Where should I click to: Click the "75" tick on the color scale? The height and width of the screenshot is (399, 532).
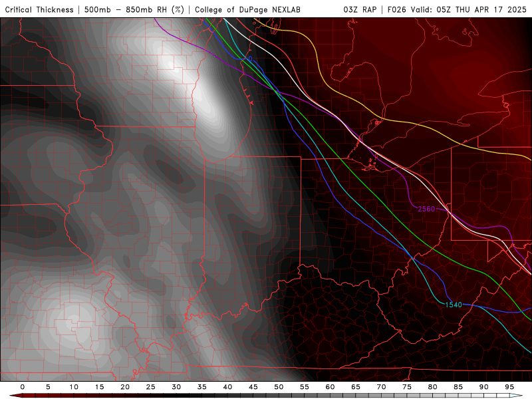pyautogui.click(x=407, y=387)
